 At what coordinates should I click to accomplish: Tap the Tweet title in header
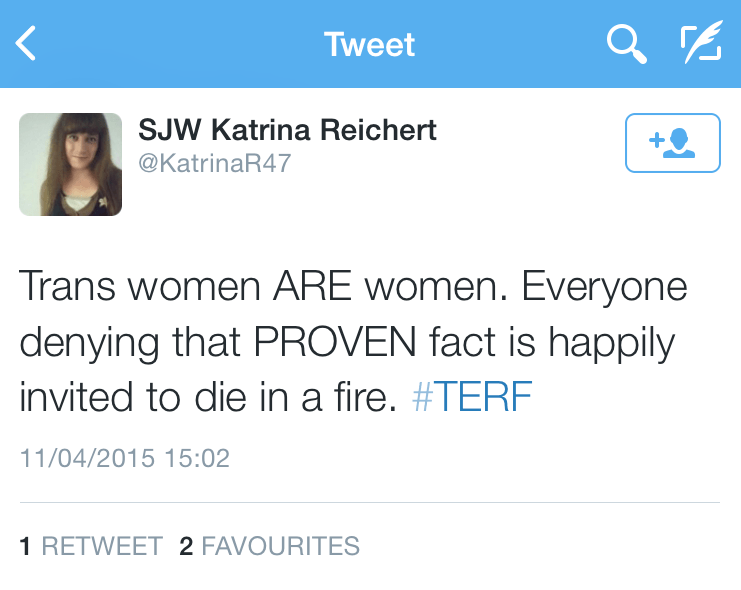(369, 45)
